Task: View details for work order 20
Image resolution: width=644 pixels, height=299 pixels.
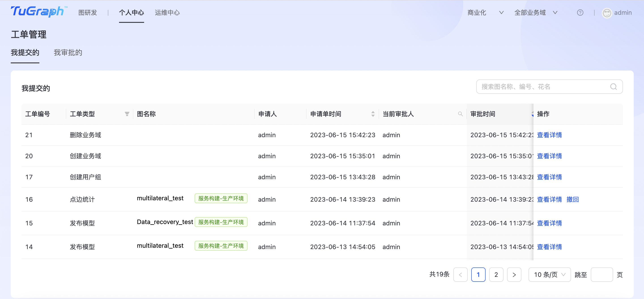Action: click(x=549, y=156)
